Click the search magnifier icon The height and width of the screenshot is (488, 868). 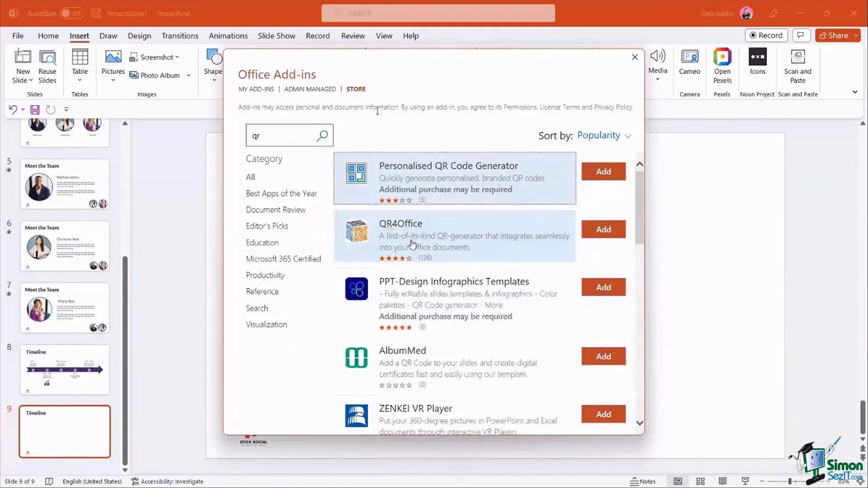tap(322, 136)
